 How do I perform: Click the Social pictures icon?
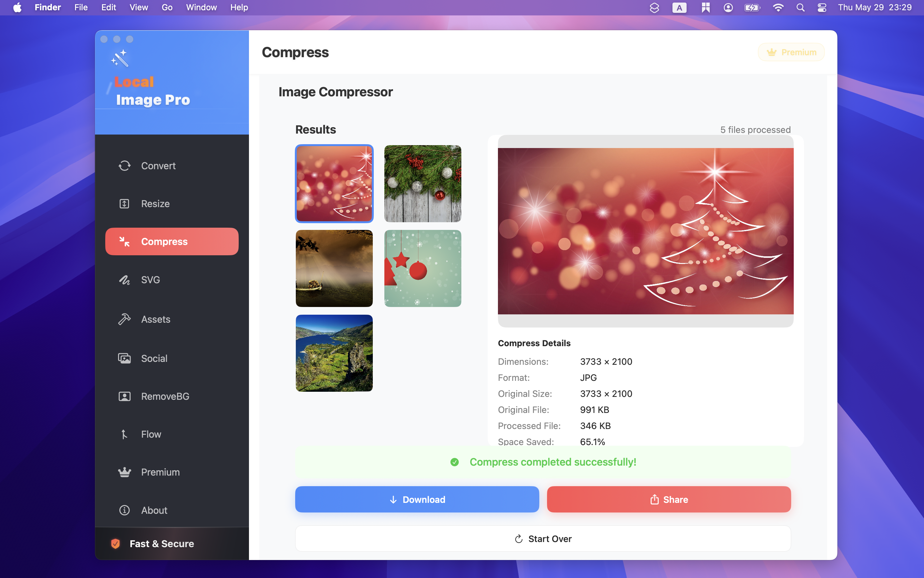click(x=124, y=358)
